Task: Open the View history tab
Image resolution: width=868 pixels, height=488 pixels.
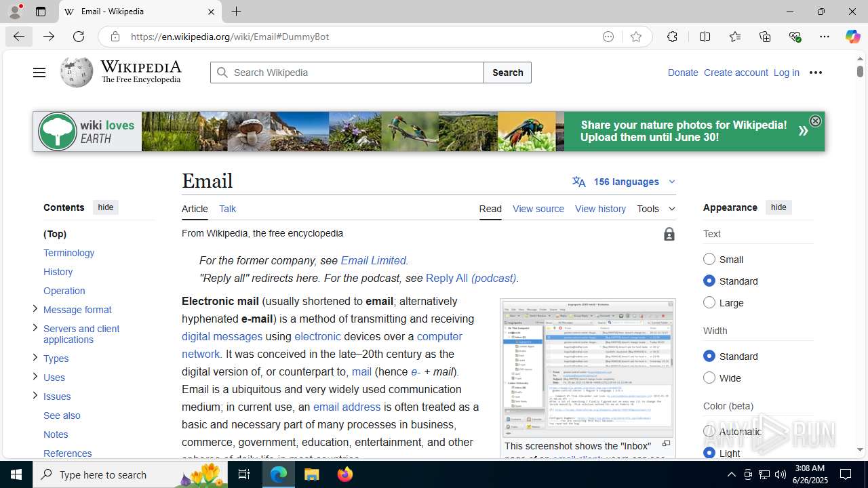Action: tap(600, 209)
